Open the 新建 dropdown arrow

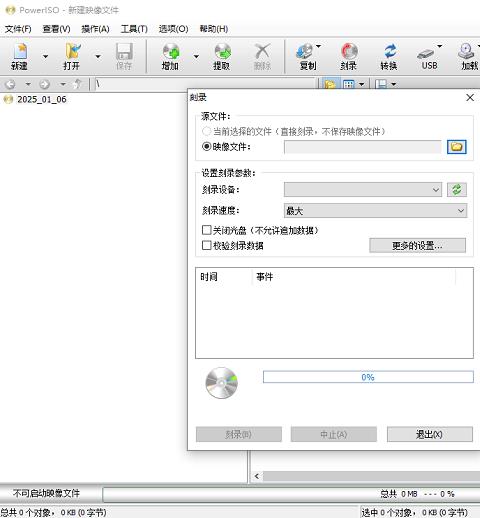coord(45,56)
